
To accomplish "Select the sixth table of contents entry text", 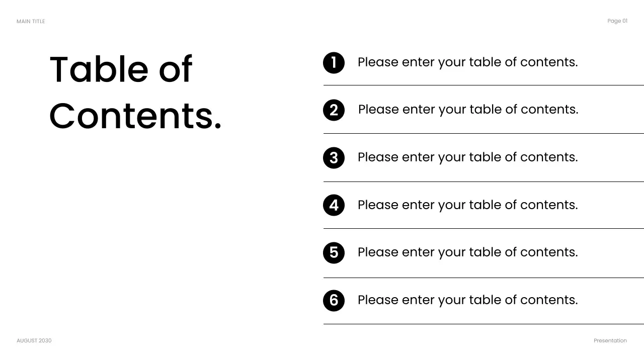I will pos(467,300).
